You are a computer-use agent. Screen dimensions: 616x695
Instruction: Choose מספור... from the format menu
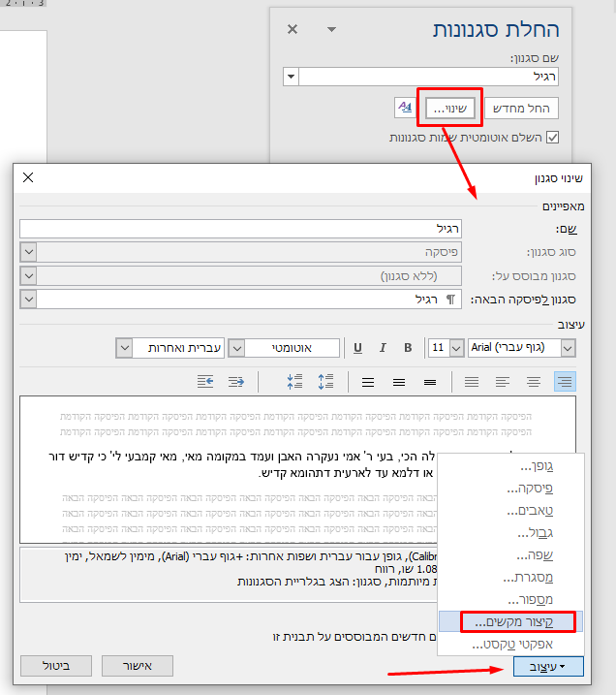point(510,599)
